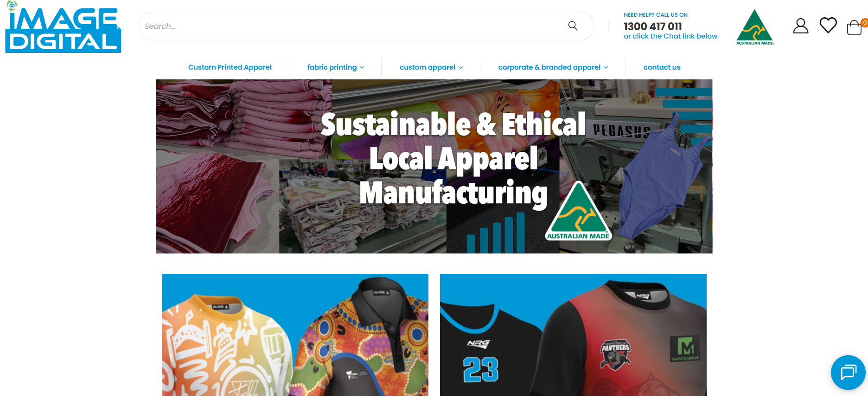This screenshot has width=868, height=396.
Task: Open Custom Printed Apparel menu item
Action: click(230, 67)
